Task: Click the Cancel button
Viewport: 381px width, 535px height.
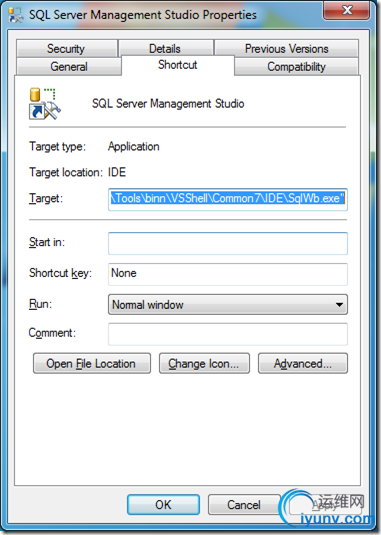Action: (244, 504)
